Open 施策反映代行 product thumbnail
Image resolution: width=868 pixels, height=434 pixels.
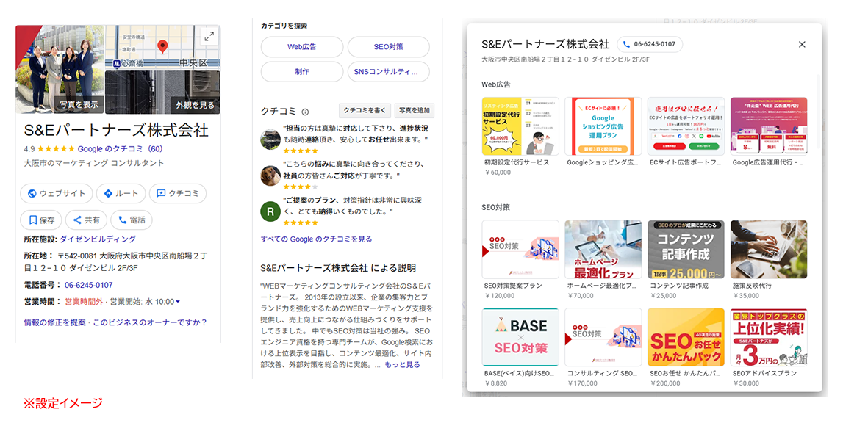point(769,250)
